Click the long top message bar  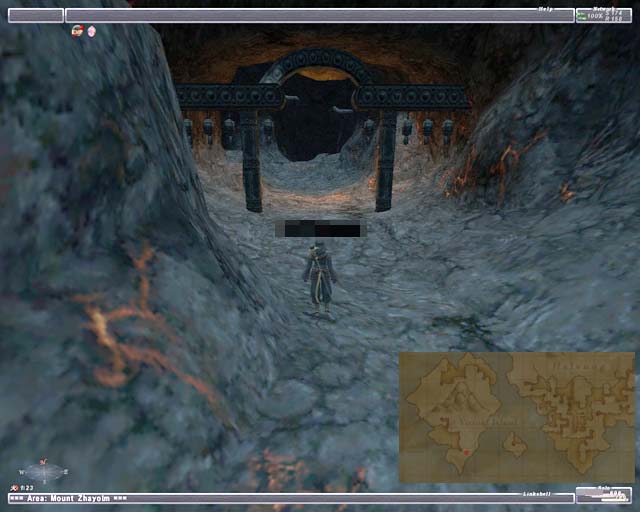(320, 16)
